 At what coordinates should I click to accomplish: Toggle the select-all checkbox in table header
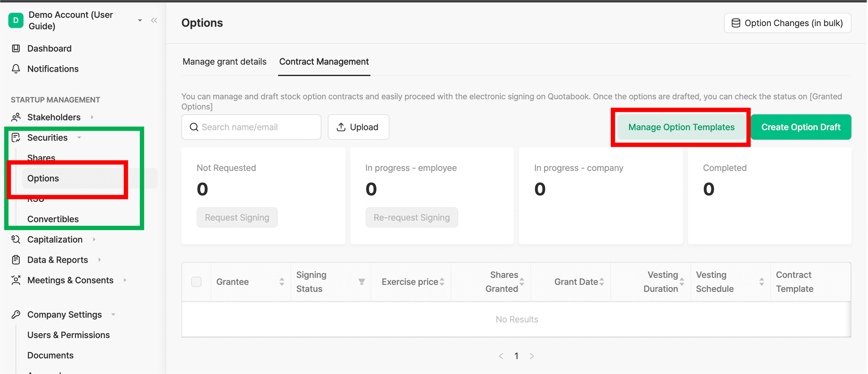[x=196, y=282]
